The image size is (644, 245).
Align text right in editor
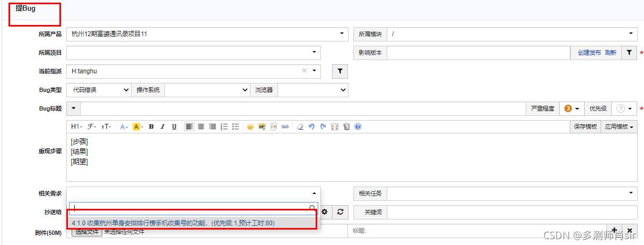[212, 126]
